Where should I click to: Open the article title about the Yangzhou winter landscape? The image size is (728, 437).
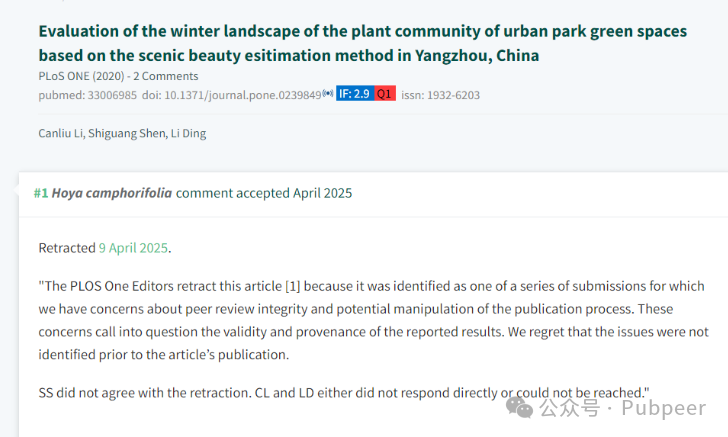[x=363, y=43]
